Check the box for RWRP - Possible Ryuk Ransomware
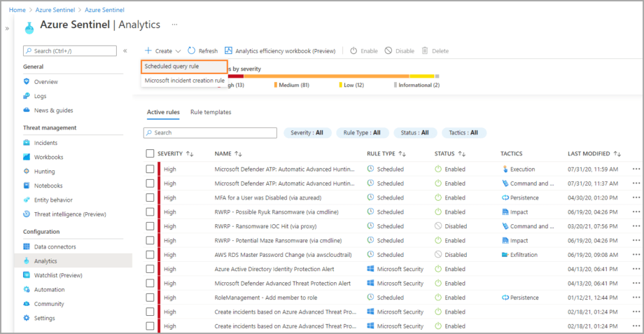The width and height of the screenshot is (644, 334). tap(150, 212)
